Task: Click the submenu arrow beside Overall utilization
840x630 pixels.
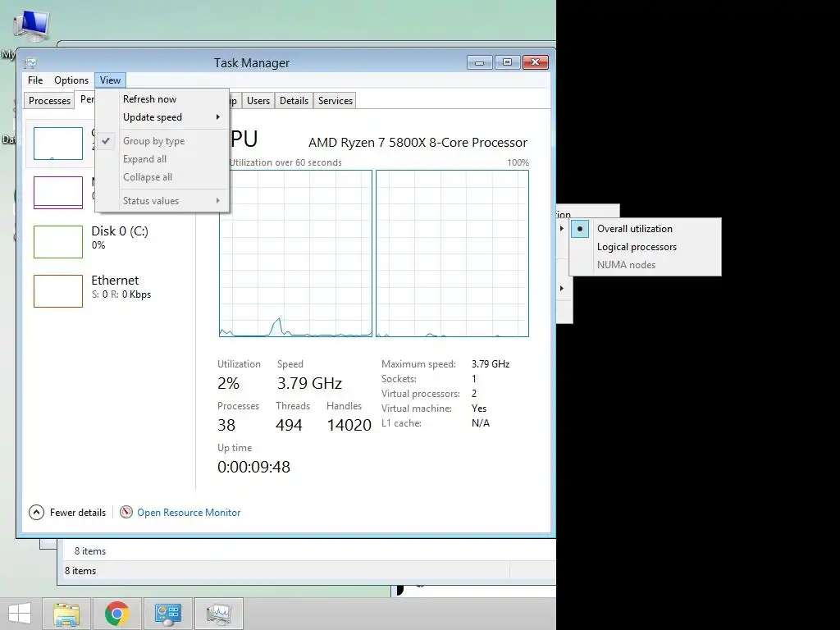Action: click(x=561, y=228)
